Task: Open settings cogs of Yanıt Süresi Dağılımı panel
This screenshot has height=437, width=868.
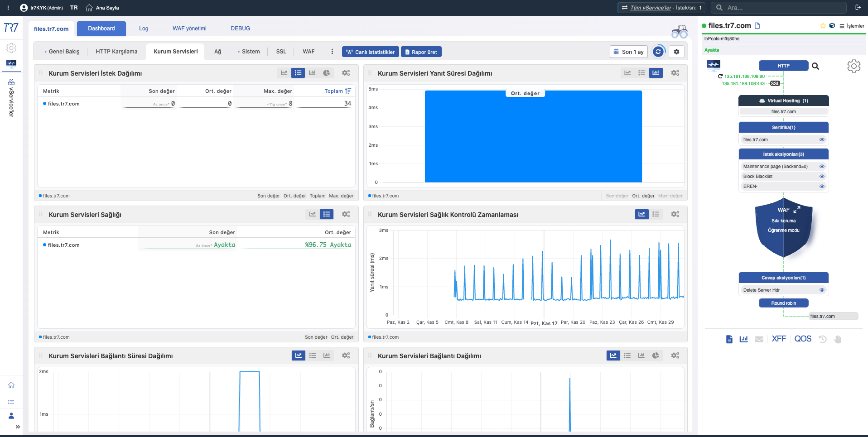Action: [675, 73]
